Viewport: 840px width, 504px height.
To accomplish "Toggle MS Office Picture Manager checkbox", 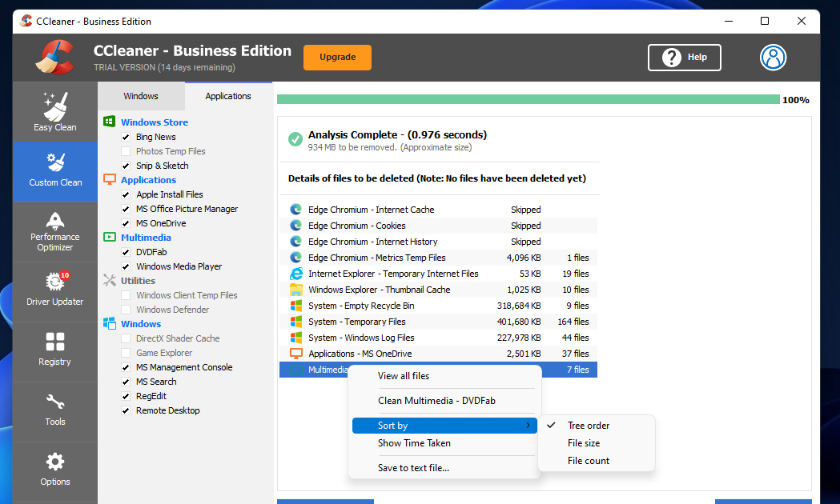I will 126,209.
